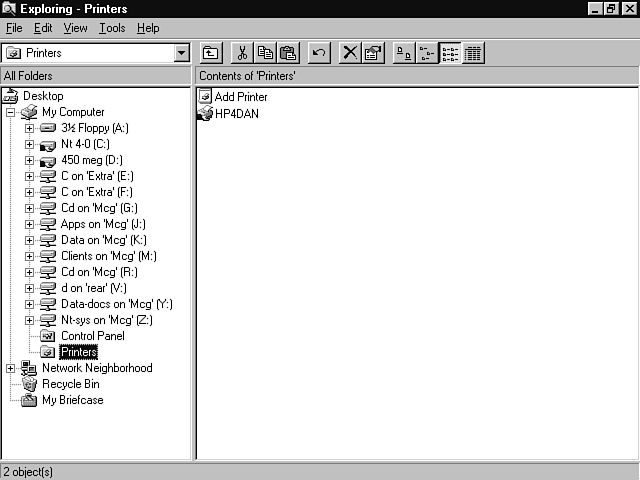Select Control Panel in folder tree
The image size is (640, 480).
click(x=92, y=336)
